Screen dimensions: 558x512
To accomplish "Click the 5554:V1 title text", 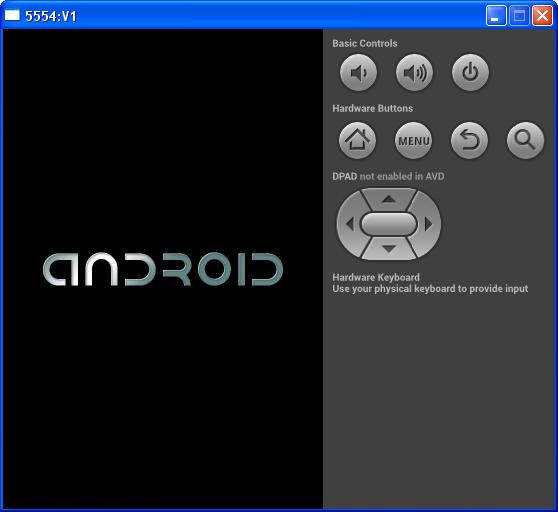I will click(51, 16).
